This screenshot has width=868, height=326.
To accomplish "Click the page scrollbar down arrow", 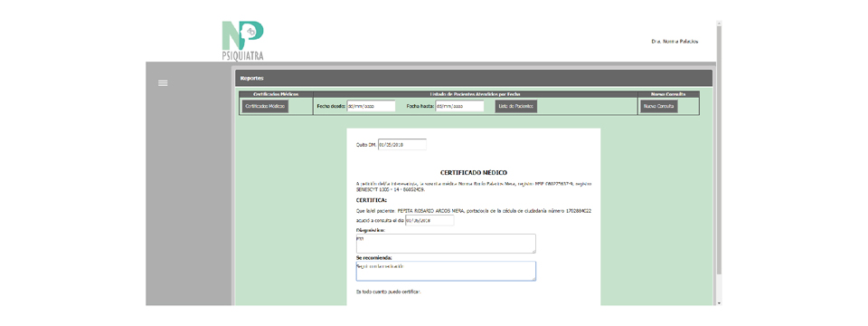I will pos(719,302).
